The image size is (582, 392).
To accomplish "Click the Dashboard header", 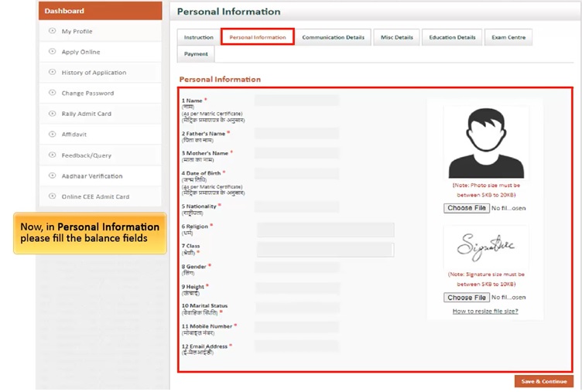I will 100,11.
